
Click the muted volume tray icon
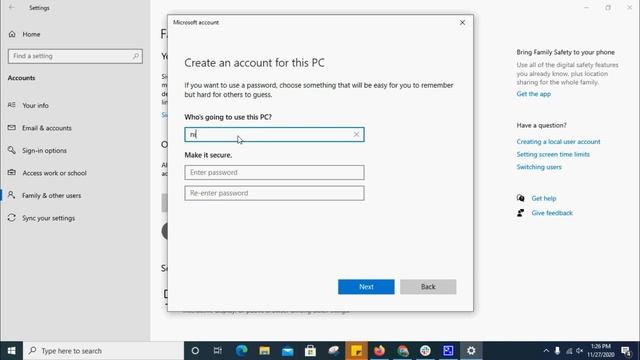point(580,351)
